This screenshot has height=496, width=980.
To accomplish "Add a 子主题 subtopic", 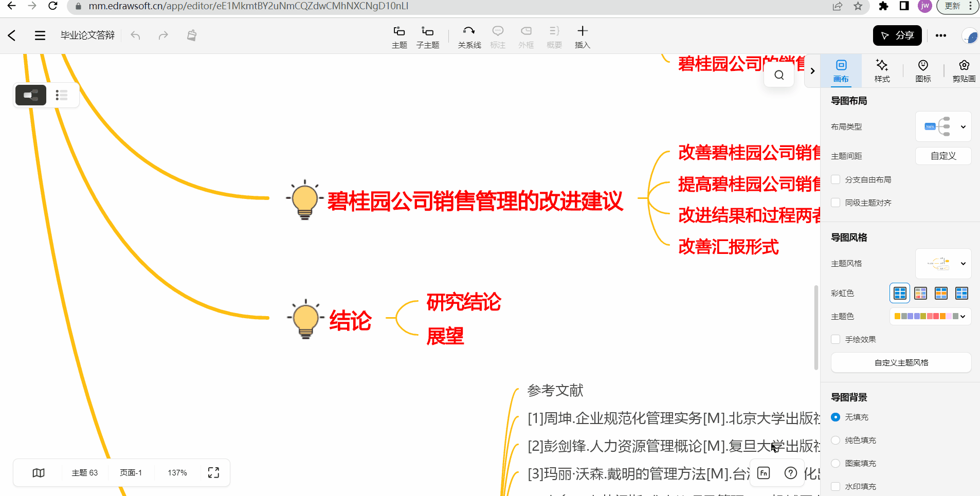I will point(428,37).
